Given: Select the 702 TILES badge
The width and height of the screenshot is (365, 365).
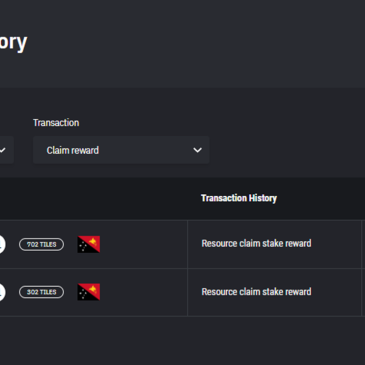Looking at the screenshot, I should tap(41, 244).
